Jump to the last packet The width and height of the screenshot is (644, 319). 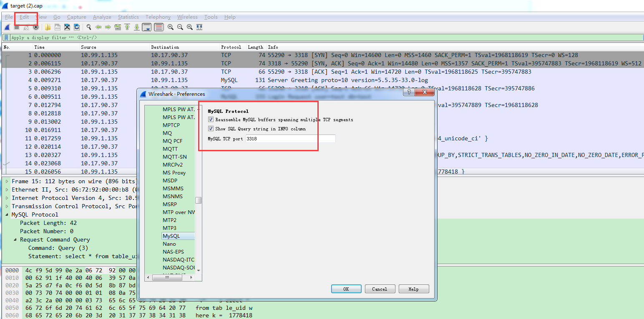click(x=137, y=27)
